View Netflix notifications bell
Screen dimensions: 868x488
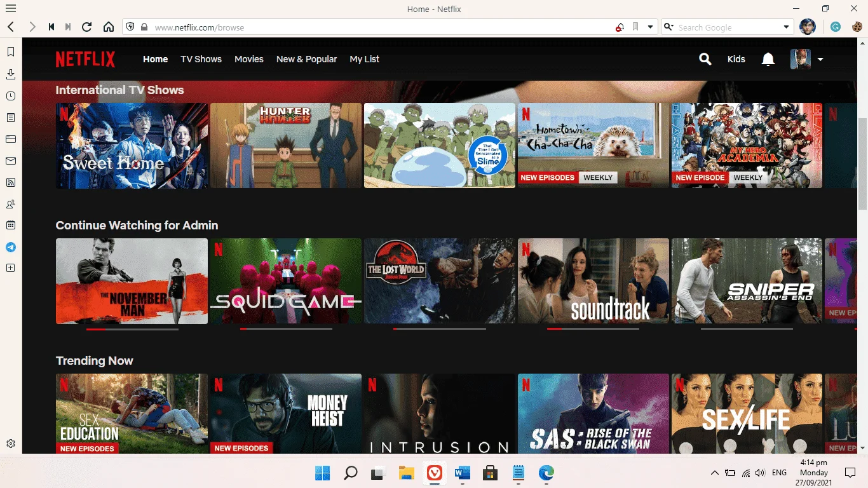click(x=768, y=59)
